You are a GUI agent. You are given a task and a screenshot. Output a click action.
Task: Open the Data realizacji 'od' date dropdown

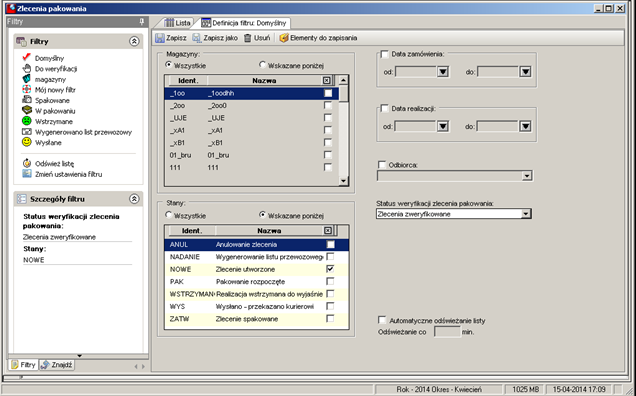coord(443,126)
